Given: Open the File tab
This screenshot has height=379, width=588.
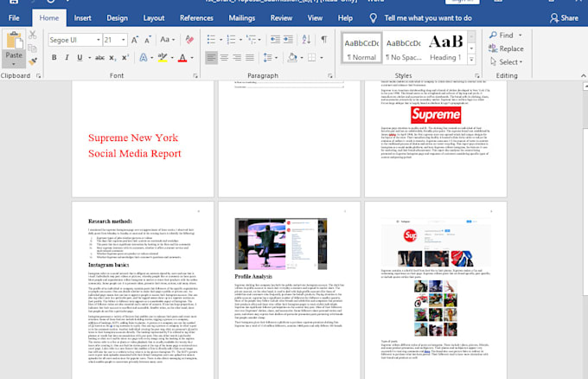Looking at the screenshot, I should [x=14, y=18].
